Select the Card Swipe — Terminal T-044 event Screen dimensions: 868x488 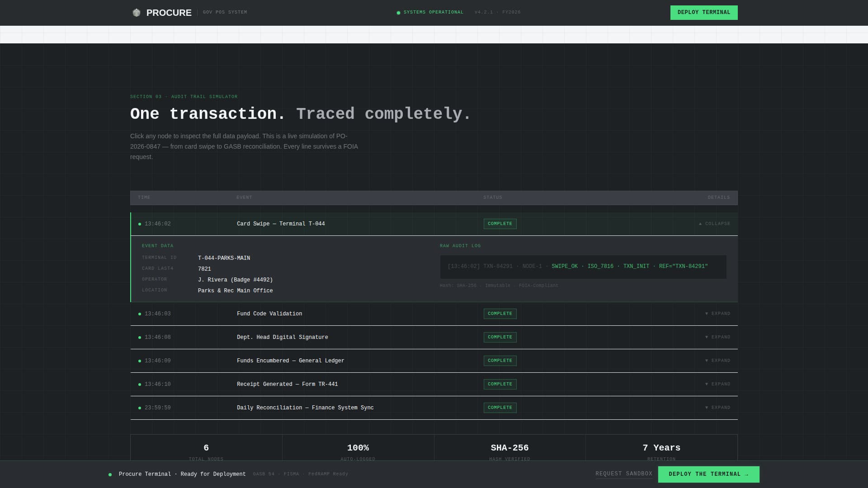pyautogui.click(x=281, y=224)
